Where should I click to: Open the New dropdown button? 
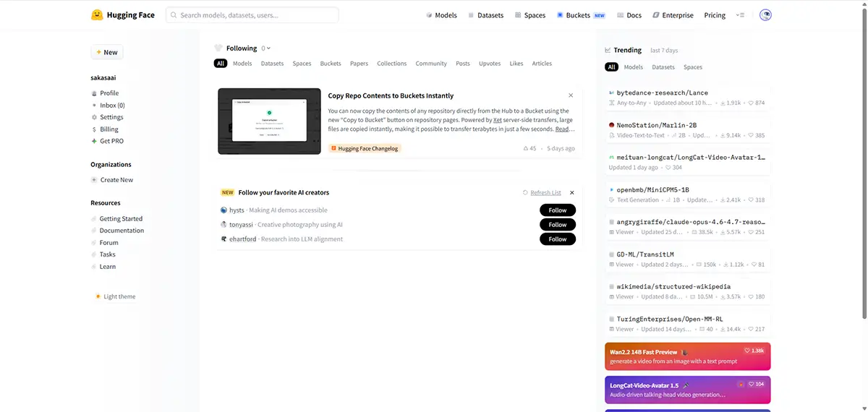pyautogui.click(x=107, y=52)
